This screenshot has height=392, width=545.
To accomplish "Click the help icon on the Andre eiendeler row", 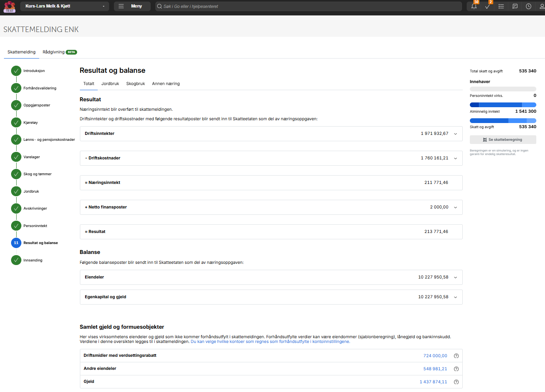I will (x=456, y=369).
